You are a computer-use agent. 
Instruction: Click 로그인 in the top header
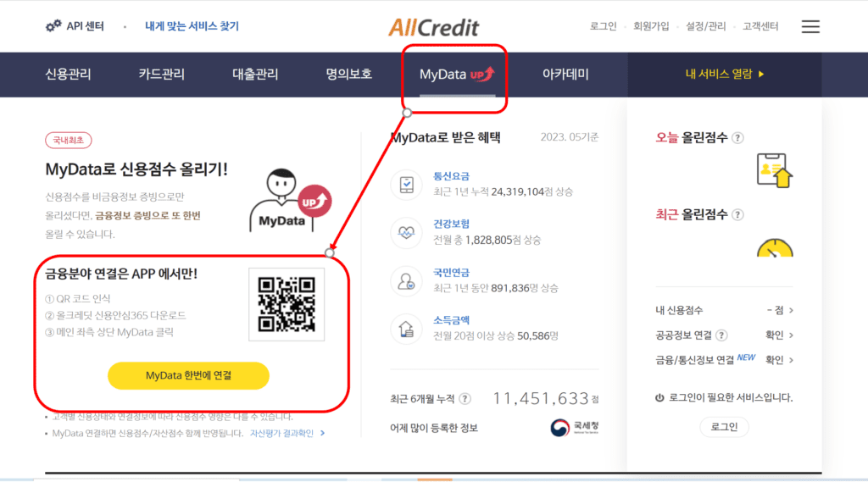click(x=603, y=26)
